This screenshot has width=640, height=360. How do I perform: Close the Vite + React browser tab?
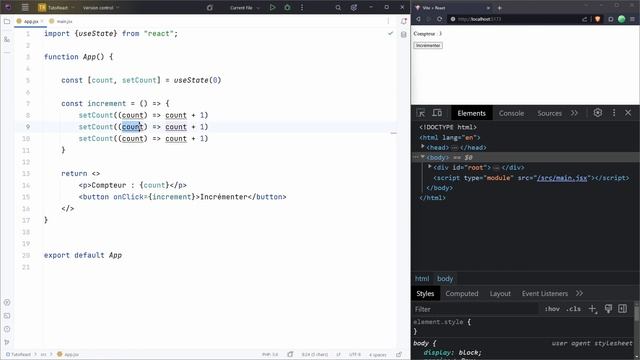[488, 8]
